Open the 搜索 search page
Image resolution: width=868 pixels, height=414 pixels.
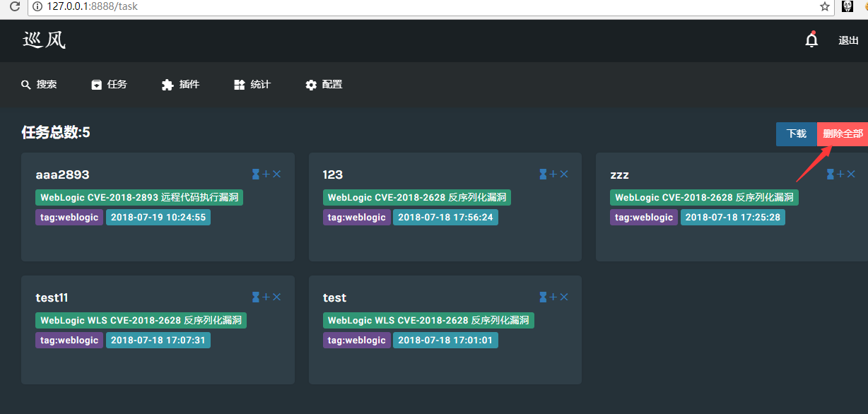click(39, 84)
